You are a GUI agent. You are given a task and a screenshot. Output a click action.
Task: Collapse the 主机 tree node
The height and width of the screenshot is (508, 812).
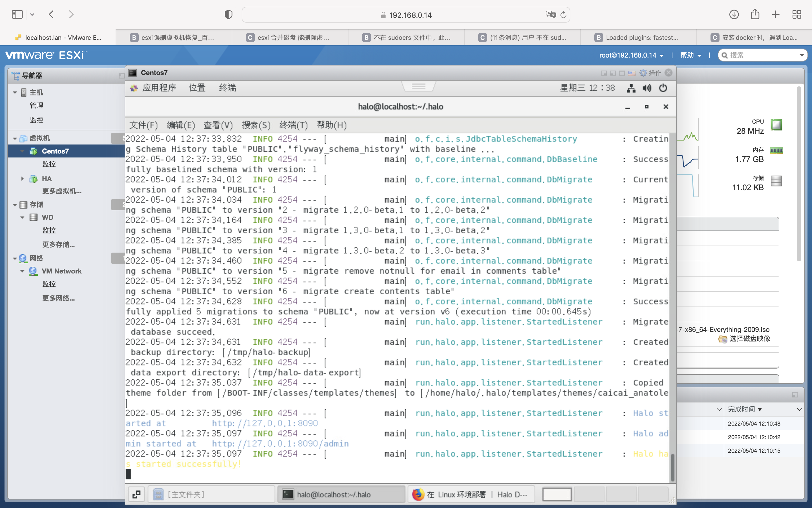click(15, 92)
